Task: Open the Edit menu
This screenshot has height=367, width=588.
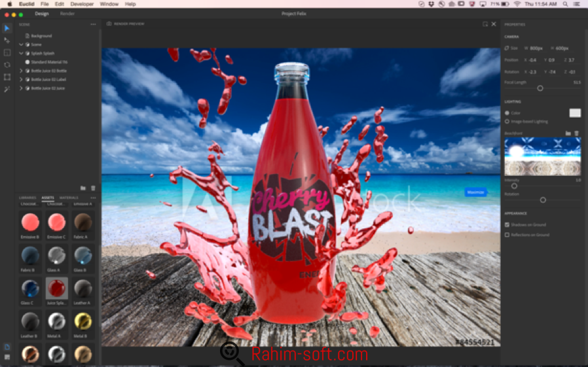Action: (x=59, y=4)
